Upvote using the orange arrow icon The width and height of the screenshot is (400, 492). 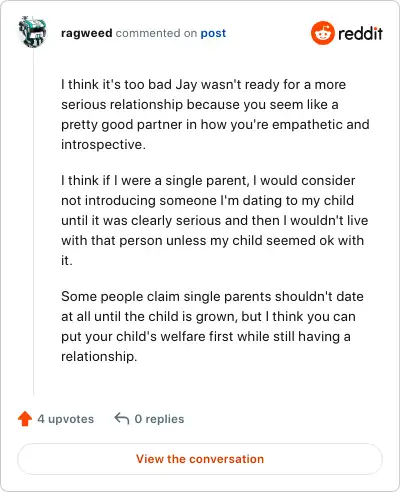click(25, 419)
